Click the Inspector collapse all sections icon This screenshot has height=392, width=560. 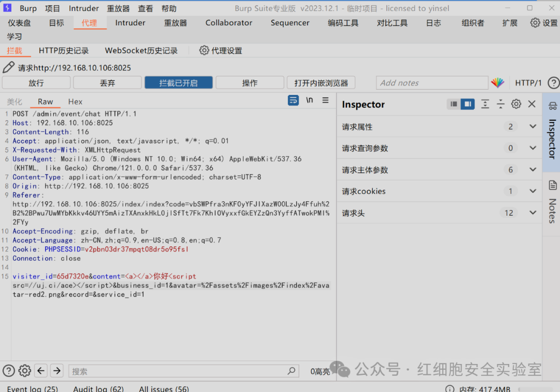(500, 104)
